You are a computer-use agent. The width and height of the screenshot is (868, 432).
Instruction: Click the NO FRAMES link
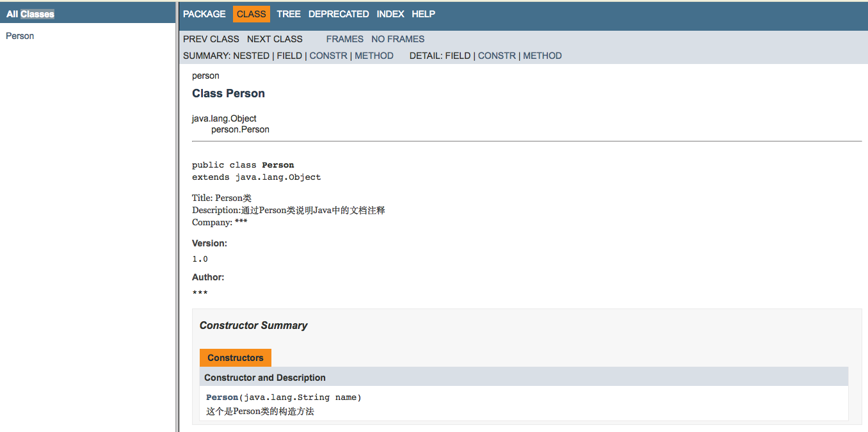click(x=398, y=39)
